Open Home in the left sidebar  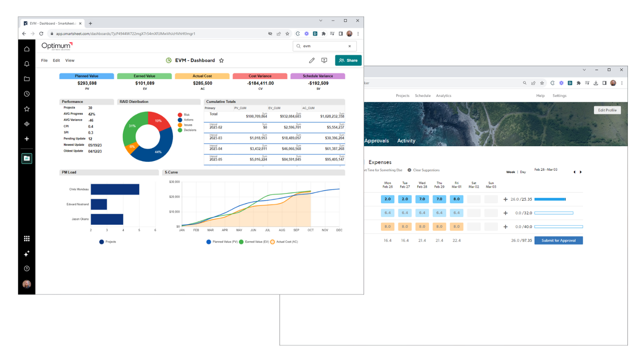tap(27, 49)
